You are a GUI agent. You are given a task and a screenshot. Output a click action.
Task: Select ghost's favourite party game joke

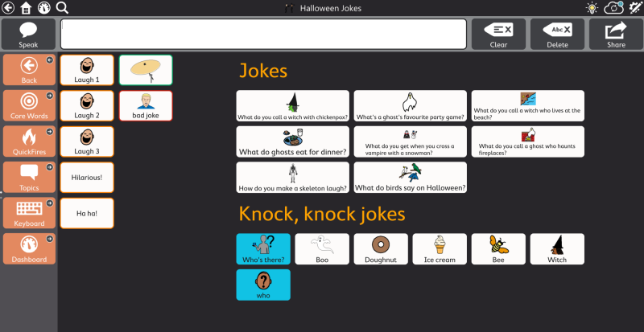tap(411, 105)
